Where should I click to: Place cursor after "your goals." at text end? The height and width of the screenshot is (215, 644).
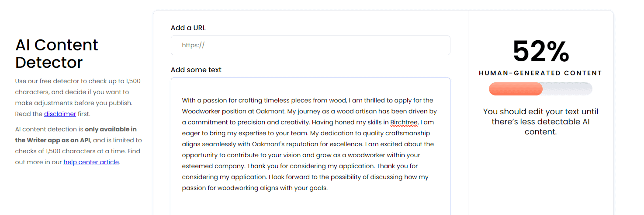328,188
